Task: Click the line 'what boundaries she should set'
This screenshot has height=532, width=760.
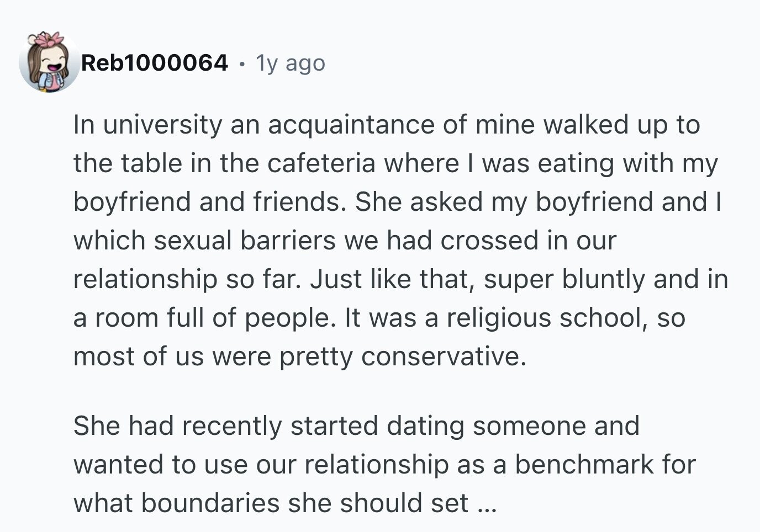Action: [271, 503]
